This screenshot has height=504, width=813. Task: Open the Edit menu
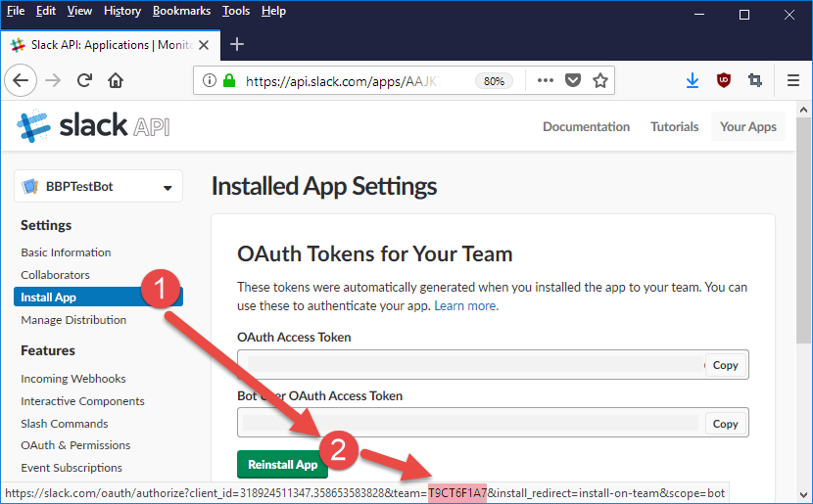(46, 11)
